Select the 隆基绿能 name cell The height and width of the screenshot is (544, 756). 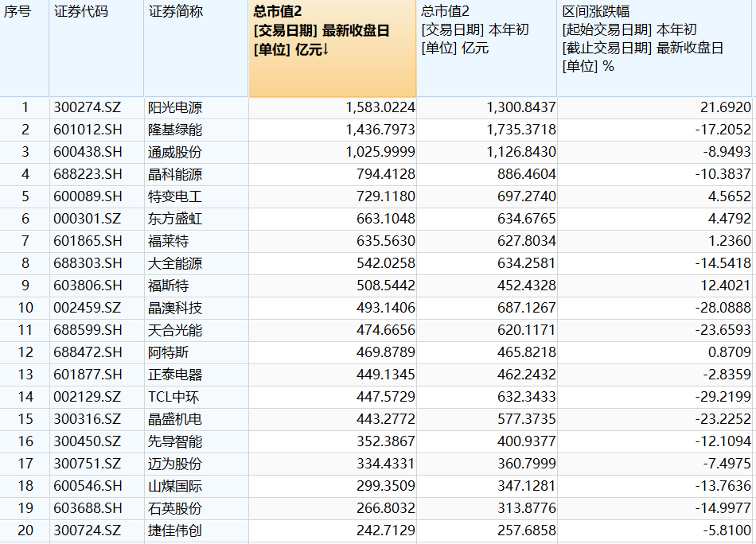click(x=175, y=130)
